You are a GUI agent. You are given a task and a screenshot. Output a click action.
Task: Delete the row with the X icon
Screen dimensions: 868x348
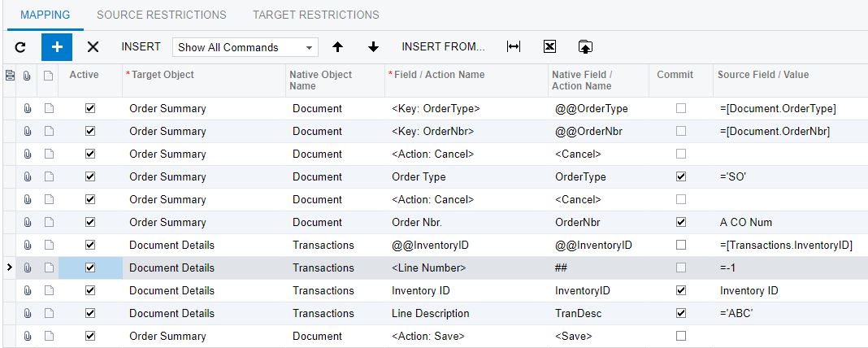[93, 47]
